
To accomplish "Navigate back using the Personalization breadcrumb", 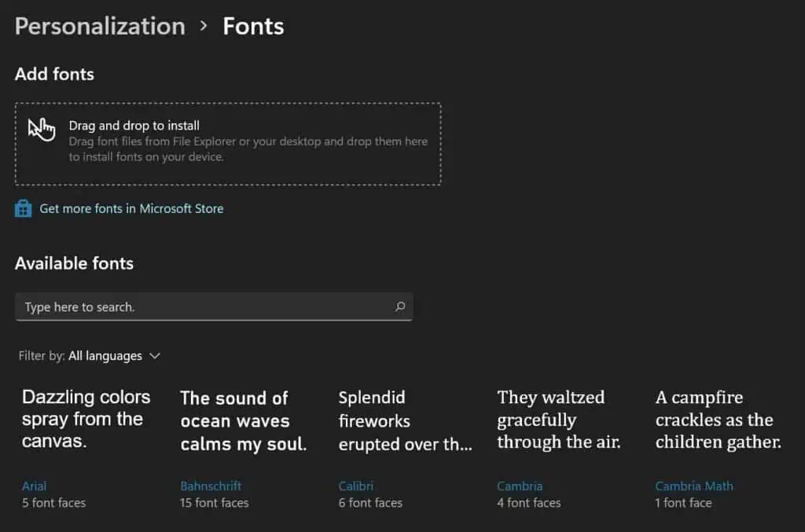I will click(x=99, y=26).
